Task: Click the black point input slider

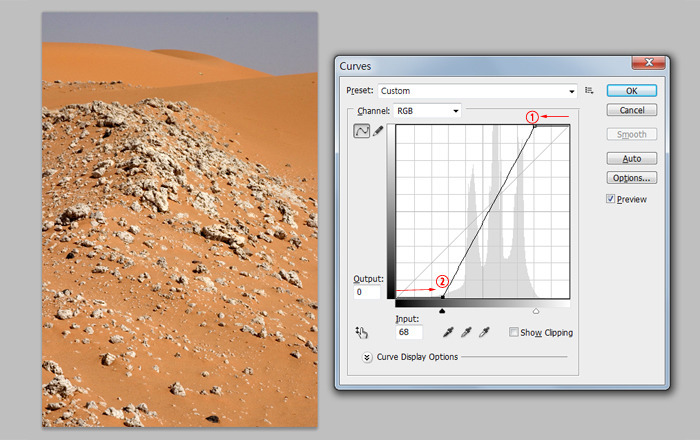Action: pos(442,311)
